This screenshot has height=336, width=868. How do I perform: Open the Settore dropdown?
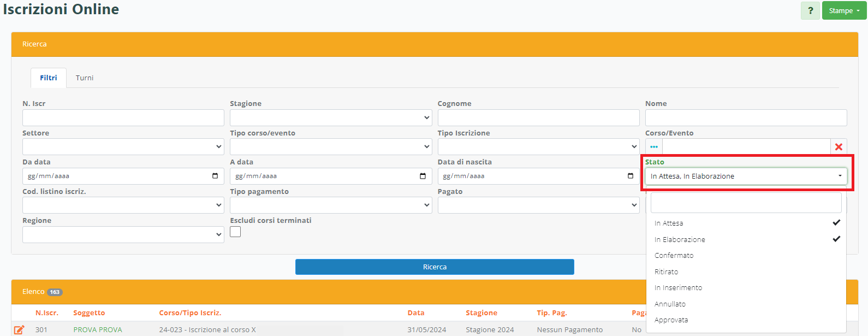[123, 147]
